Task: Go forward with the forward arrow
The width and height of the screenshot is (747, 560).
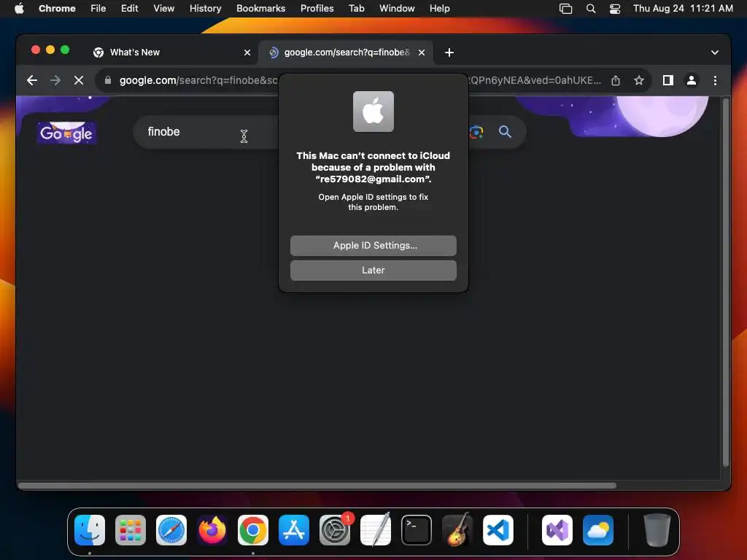Action: point(55,80)
